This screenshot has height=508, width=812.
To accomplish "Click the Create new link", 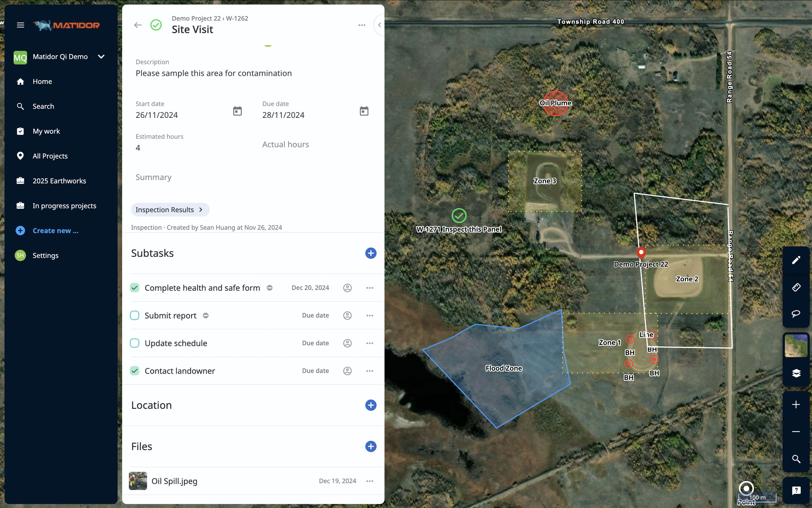I will click(55, 231).
